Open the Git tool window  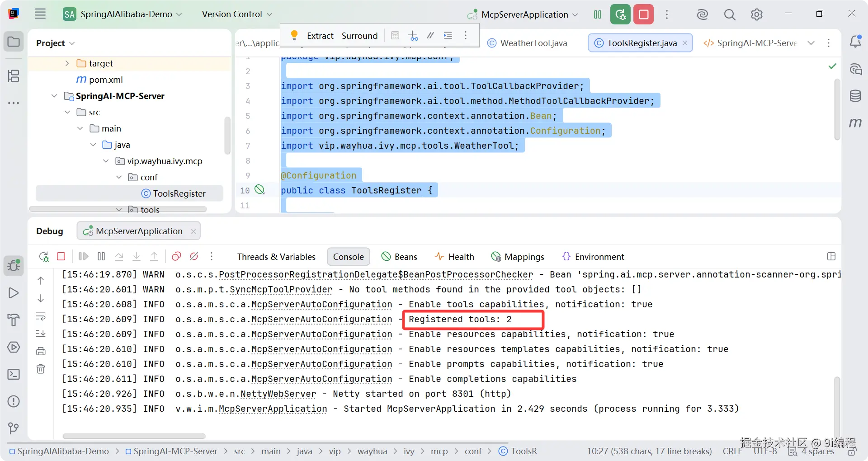[14, 428]
